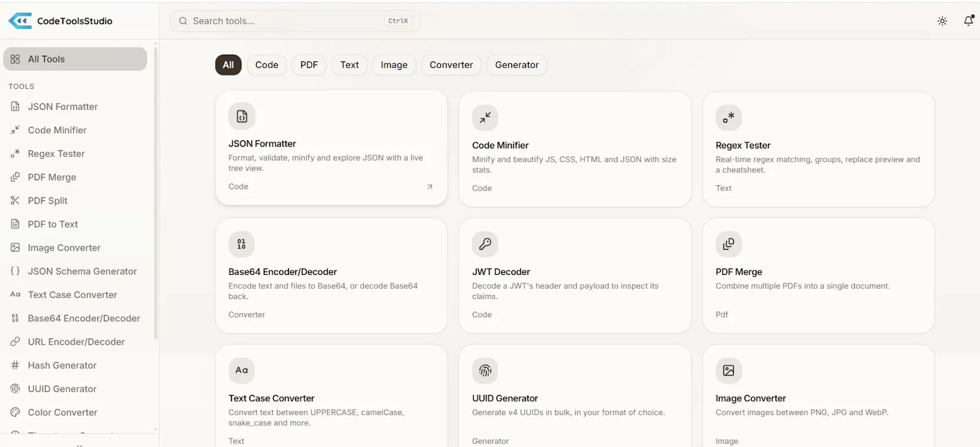Open the UUID Generator card title

point(505,398)
